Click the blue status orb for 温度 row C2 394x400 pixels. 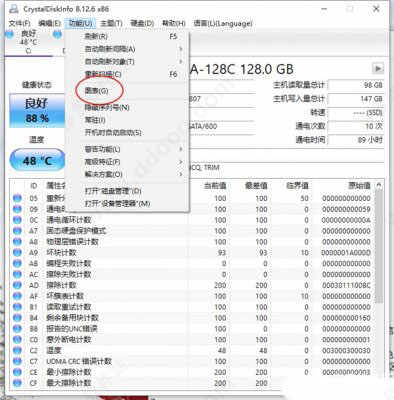click(17, 351)
